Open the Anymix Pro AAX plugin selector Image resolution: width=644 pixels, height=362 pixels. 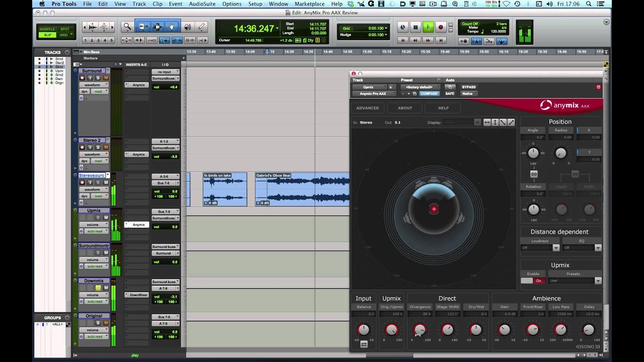375,94
